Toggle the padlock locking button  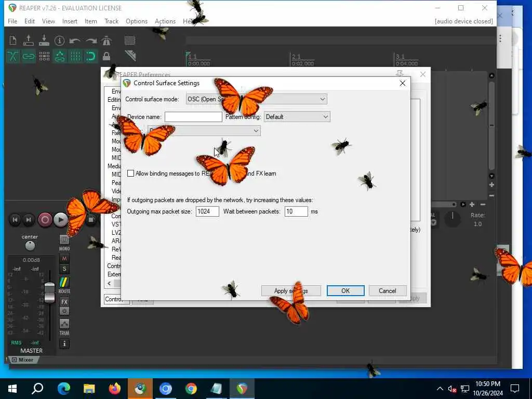107,56
